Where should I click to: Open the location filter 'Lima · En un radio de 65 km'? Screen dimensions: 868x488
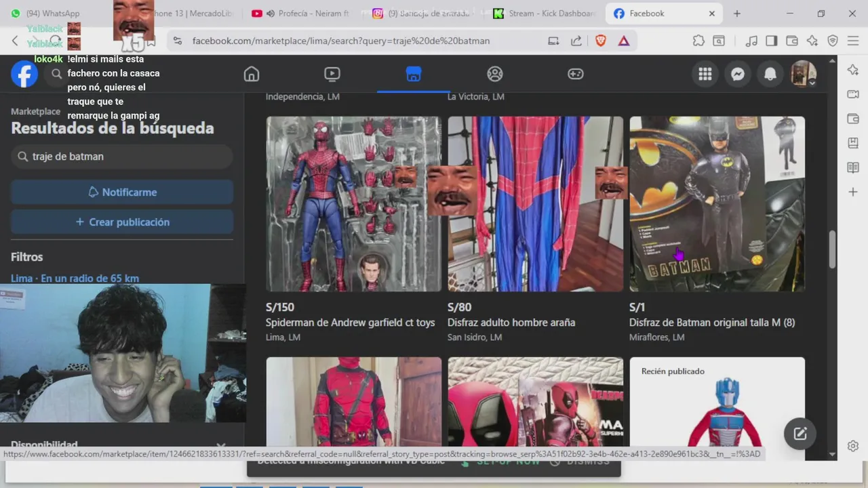[75, 279]
